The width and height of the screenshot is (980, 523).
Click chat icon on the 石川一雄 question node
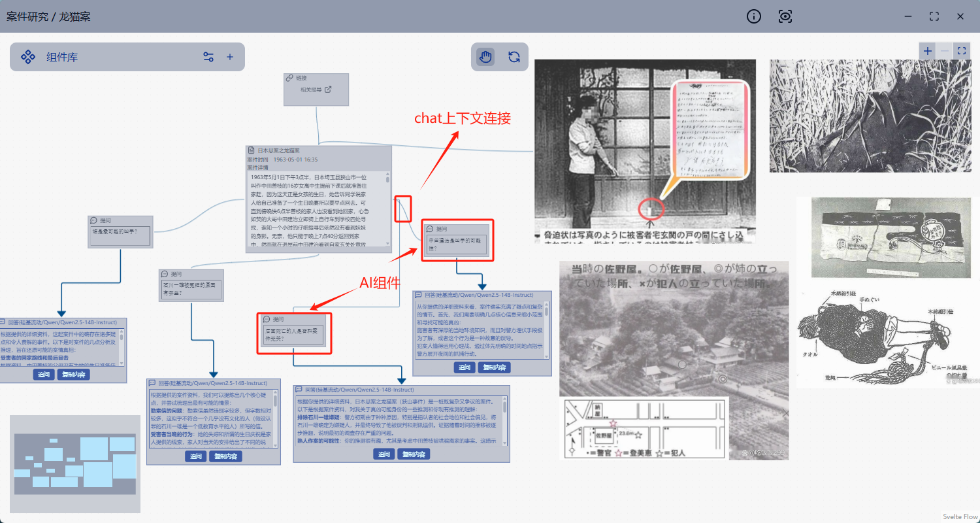tap(165, 274)
